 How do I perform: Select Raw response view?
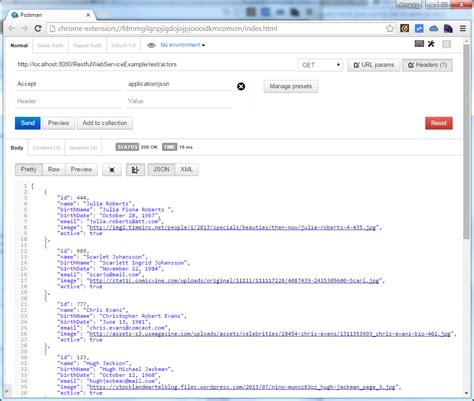(x=54, y=170)
